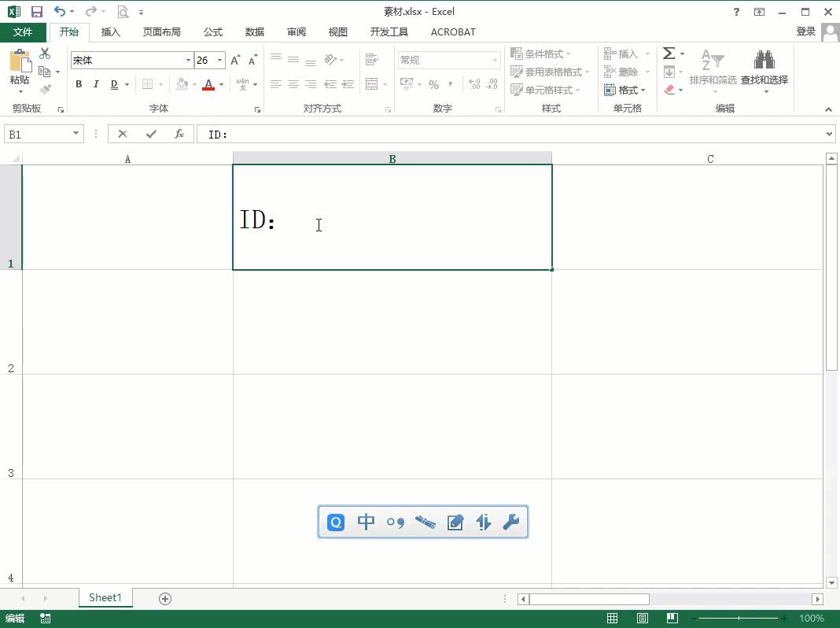Apply the red font color
The image size is (840, 628).
click(208, 84)
